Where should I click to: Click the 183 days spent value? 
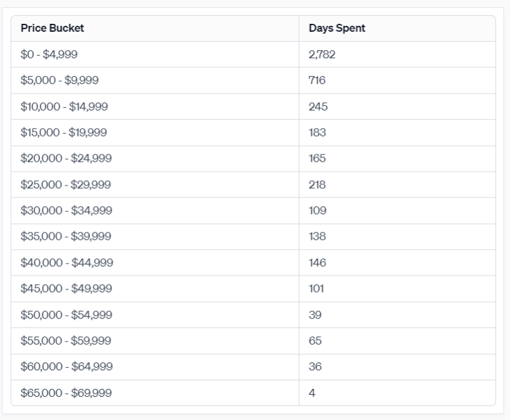pos(317,132)
